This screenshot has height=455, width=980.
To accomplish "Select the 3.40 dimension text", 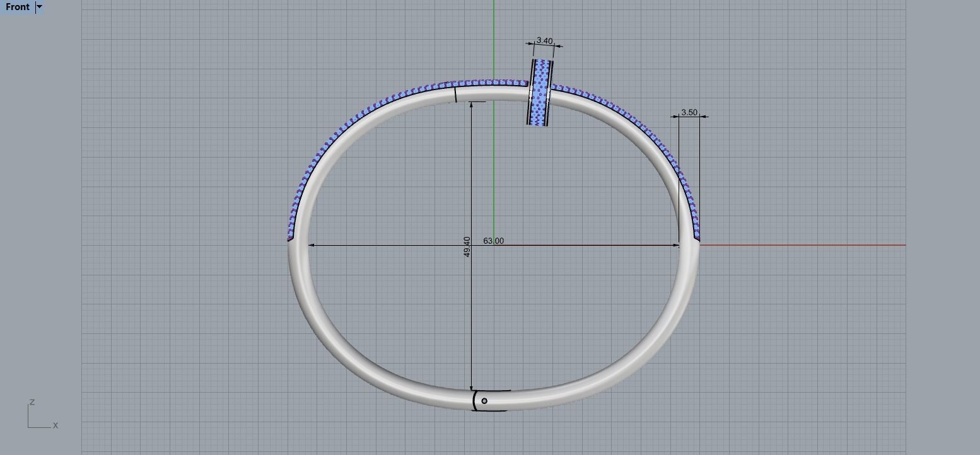I will [544, 41].
